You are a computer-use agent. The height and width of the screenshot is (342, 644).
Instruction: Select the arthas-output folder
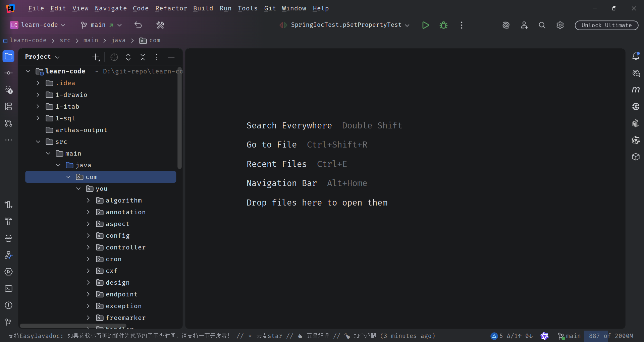coord(101,130)
